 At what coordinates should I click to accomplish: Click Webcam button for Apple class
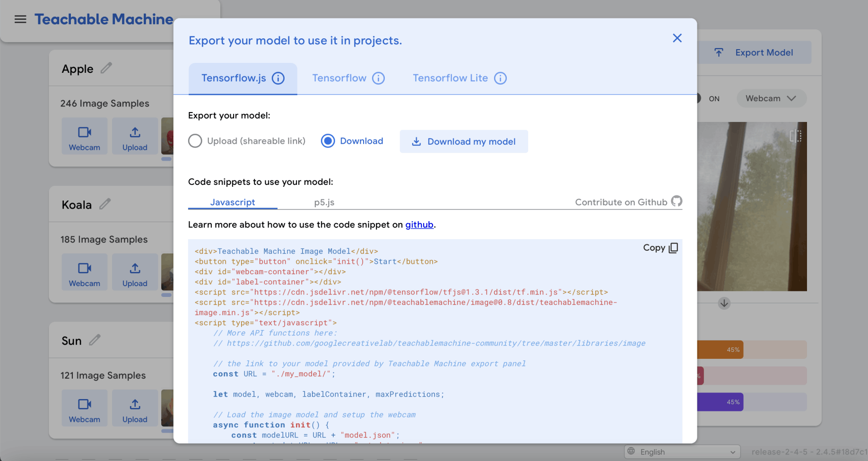85,136
